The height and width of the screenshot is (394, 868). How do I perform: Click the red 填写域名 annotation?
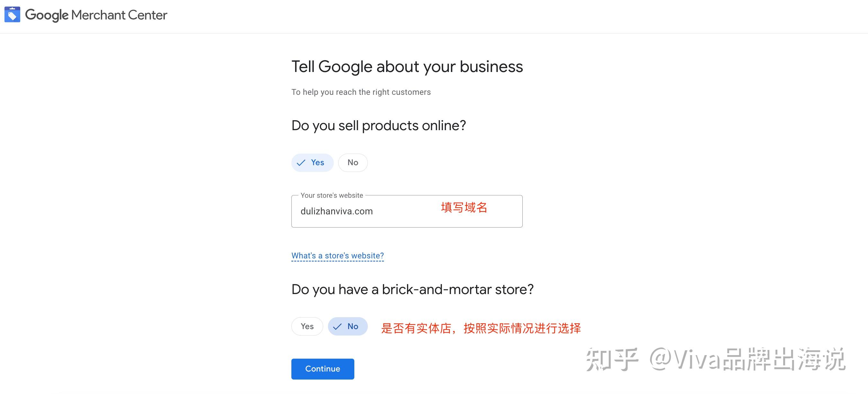[x=464, y=207]
